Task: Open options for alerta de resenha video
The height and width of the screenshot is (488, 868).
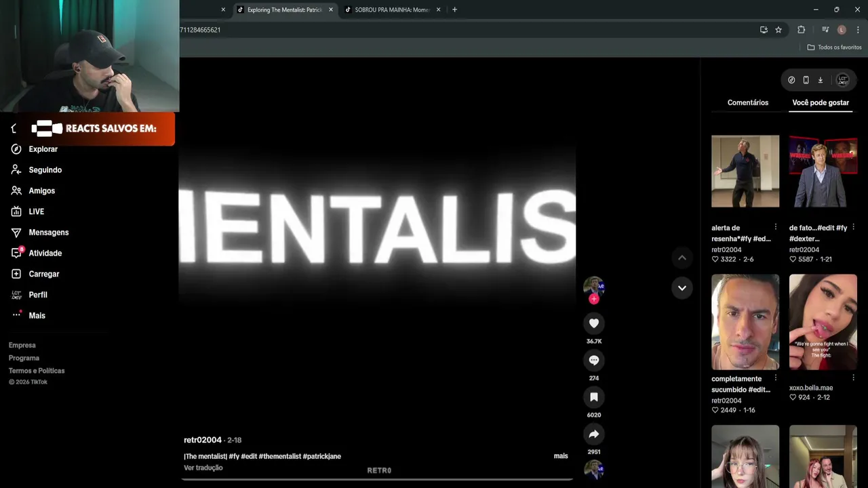Action: coord(776,227)
